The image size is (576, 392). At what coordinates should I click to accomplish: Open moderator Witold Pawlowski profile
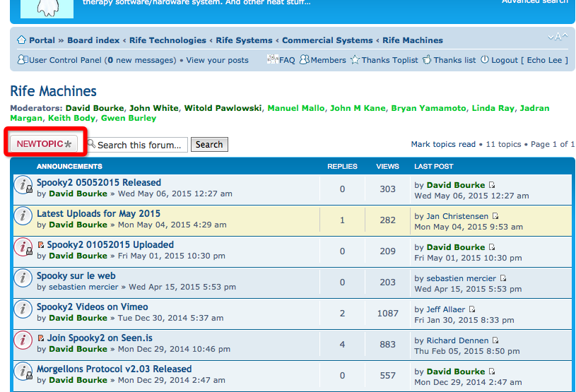223,108
